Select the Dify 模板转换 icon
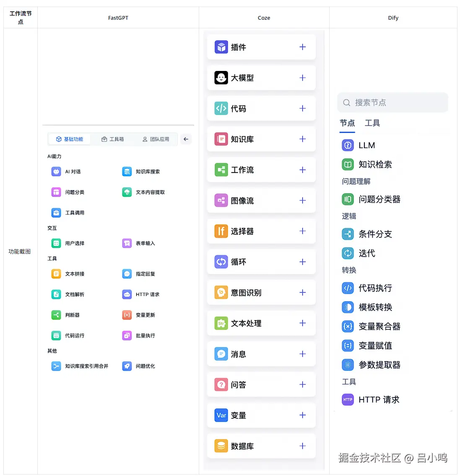This screenshot has height=476, width=460. point(348,307)
